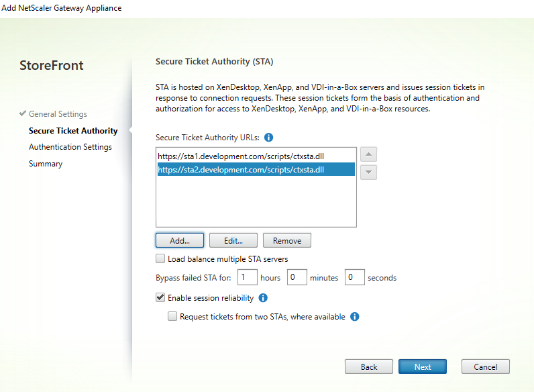This screenshot has width=534, height=392.
Task: Select the sta1.development.com URL entry
Action: (213, 156)
